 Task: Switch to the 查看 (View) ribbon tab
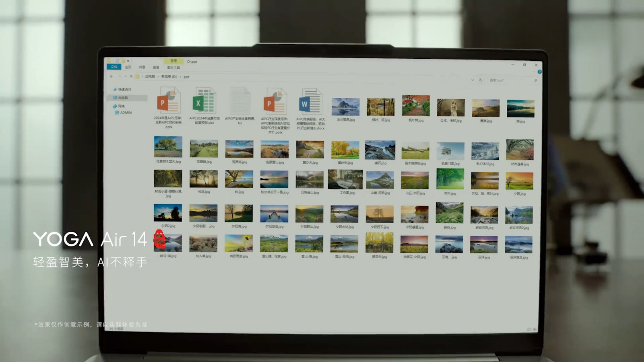156,68
